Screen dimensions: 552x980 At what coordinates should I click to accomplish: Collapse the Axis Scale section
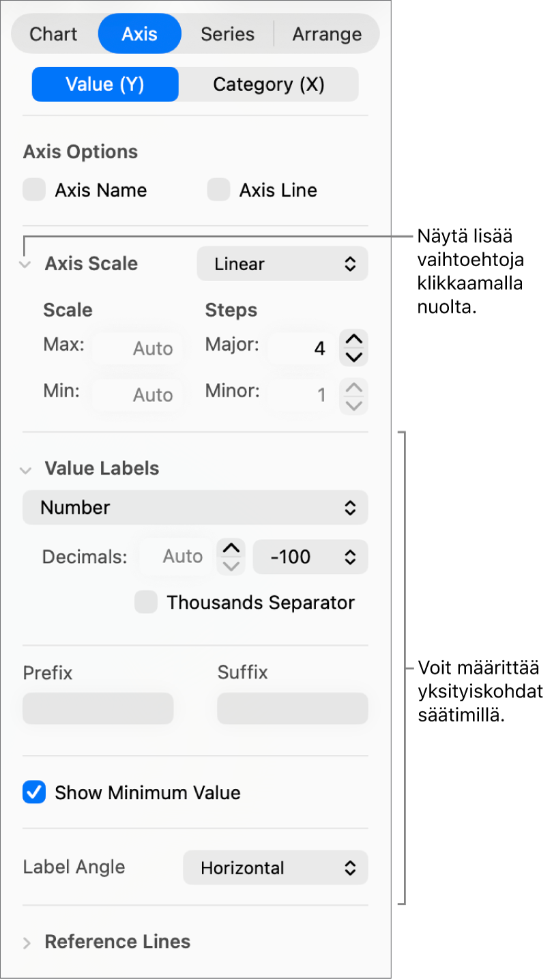pyautogui.click(x=26, y=265)
